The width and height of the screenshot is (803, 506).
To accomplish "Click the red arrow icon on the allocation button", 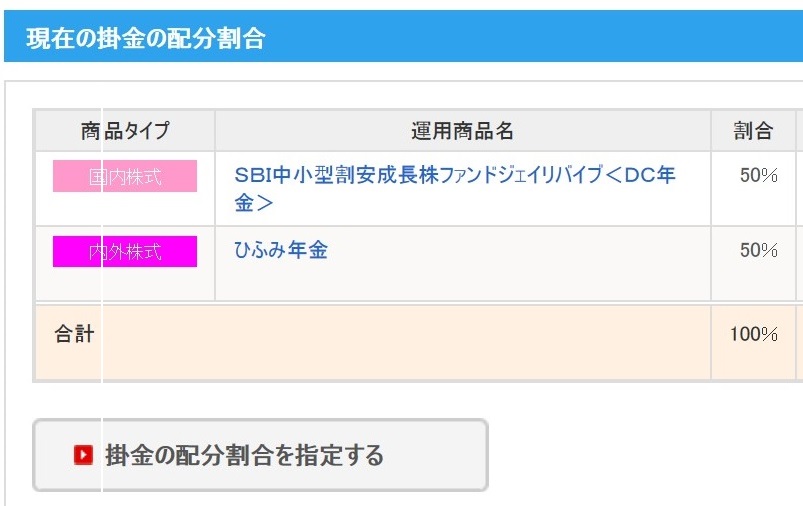I will pyautogui.click(x=83, y=455).
